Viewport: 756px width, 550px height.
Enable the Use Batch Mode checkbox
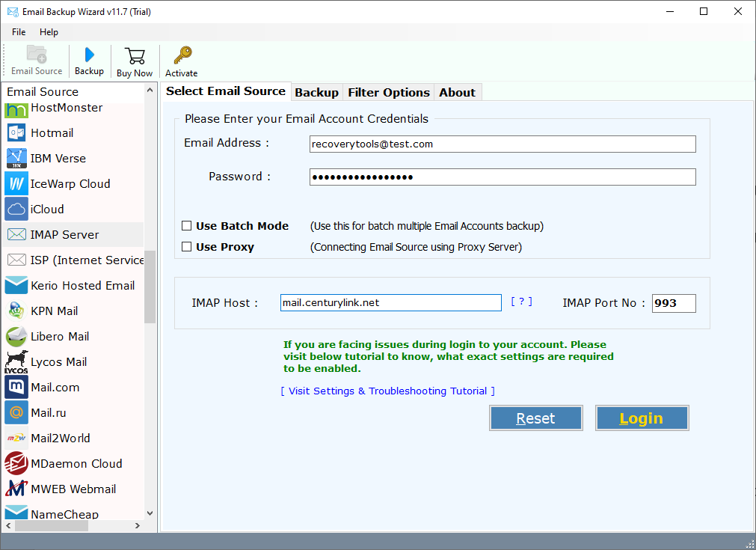(187, 226)
